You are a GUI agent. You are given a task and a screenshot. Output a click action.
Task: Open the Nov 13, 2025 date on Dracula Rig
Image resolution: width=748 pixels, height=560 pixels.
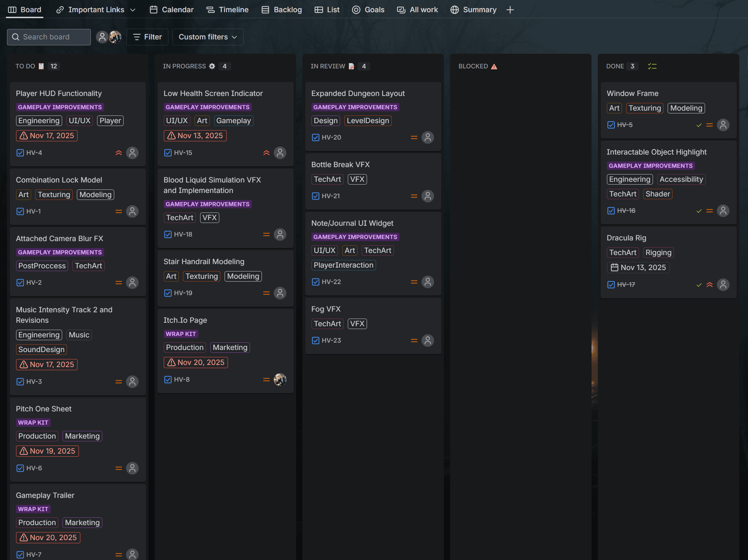pos(638,268)
